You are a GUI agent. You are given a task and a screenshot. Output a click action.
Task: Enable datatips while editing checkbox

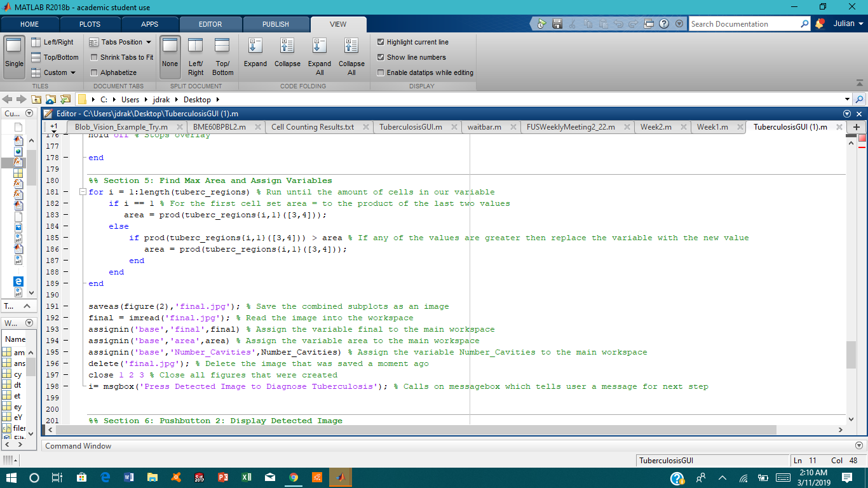click(381, 72)
